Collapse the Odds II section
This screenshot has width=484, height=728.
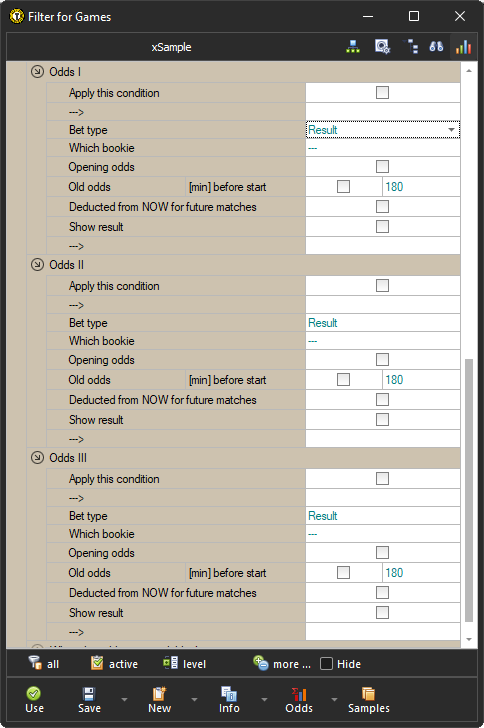(x=37, y=265)
